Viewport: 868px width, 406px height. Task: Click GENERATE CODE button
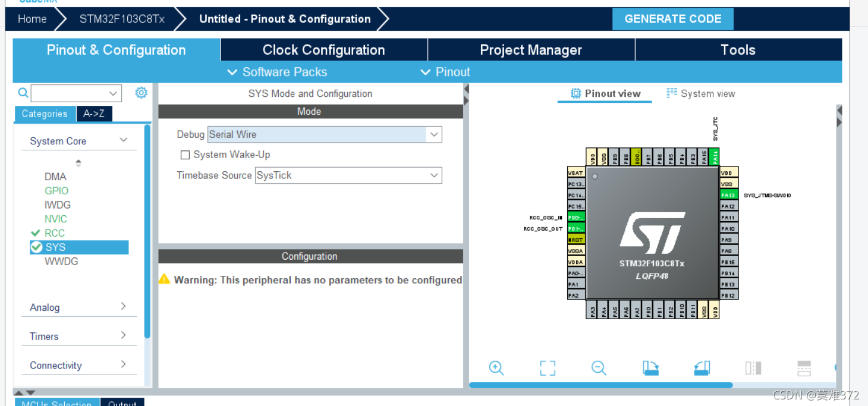pos(673,19)
